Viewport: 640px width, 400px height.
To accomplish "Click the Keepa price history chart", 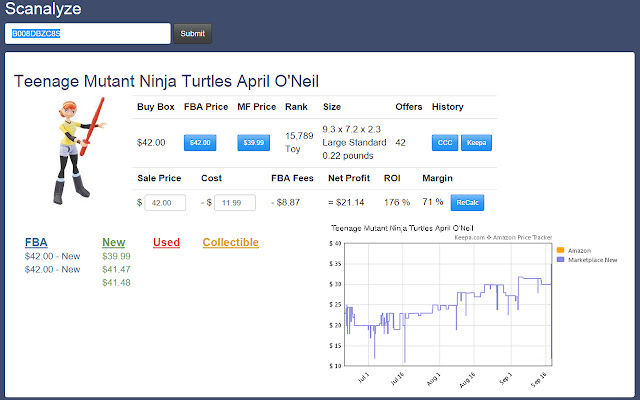I will pos(448,304).
